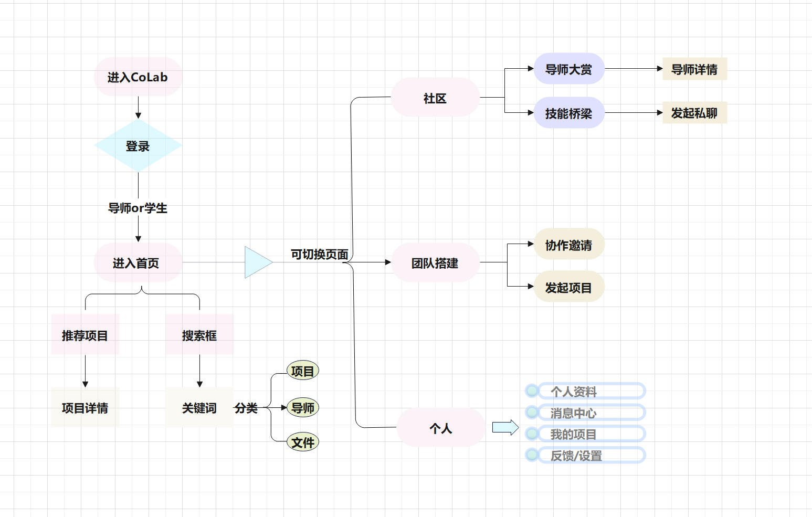Image resolution: width=812 pixels, height=517 pixels.
Task: Click the green bullet circle beside 反馈/设置
Action: pyautogui.click(x=532, y=455)
